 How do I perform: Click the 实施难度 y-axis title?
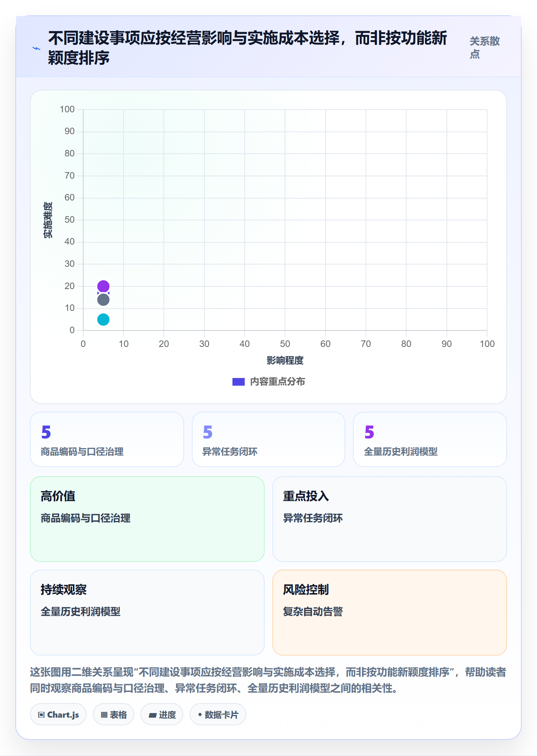pos(48,220)
